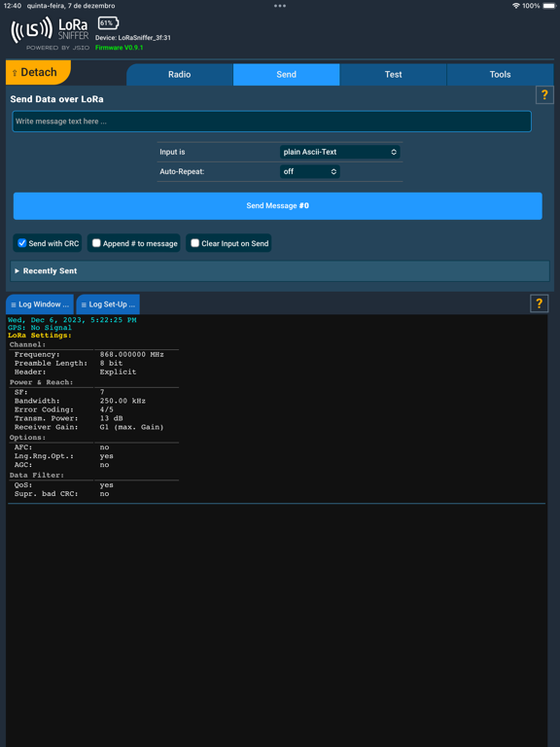The image size is (560, 747).
Task: Click the Header Explicit value
Action: point(118,372)
